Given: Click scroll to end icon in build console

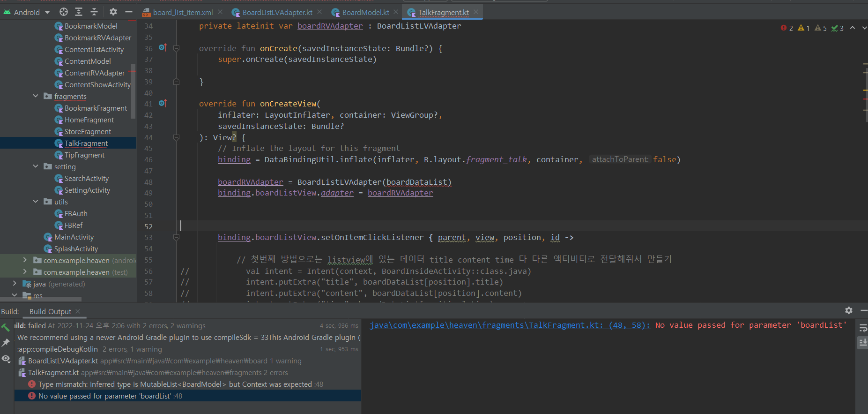Looking at the screenshot, I should [863, 343].
